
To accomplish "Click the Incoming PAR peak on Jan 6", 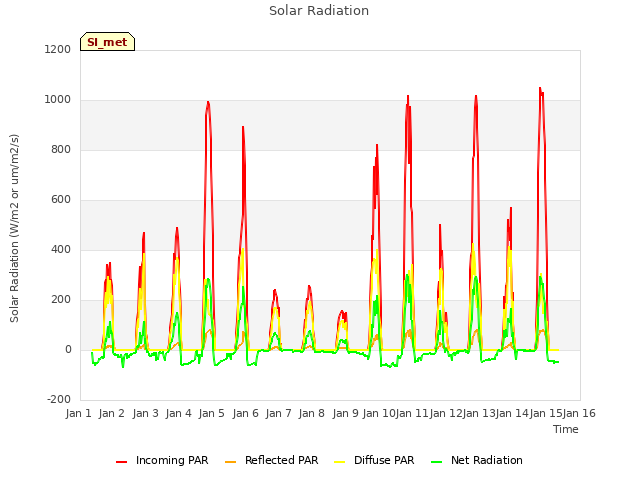I will 243,127.
